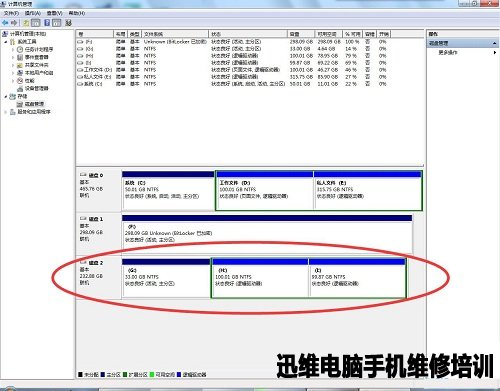Screen dimensions: 500x391
Task: Click the 11.01 GB free space cell
Action: click(328, 84)
